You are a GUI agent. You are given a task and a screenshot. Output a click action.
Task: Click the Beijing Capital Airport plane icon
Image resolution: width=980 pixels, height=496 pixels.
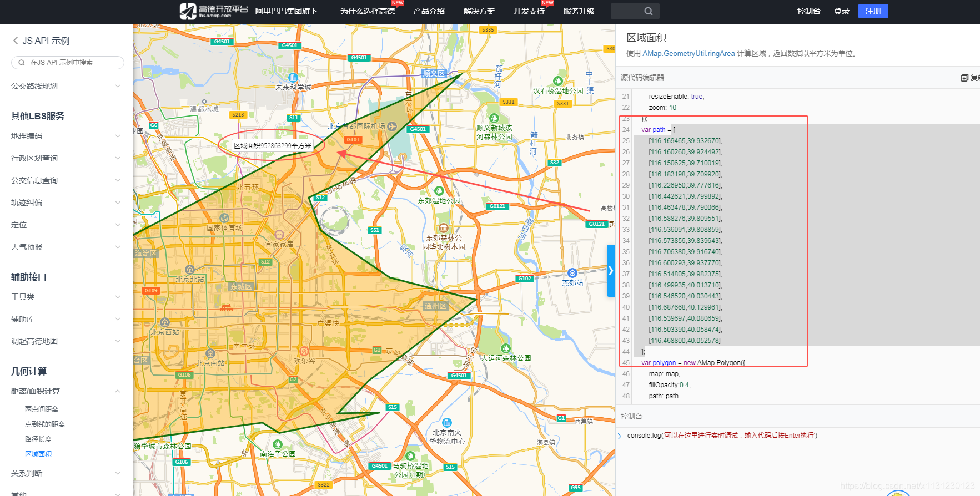click(393, 126)
